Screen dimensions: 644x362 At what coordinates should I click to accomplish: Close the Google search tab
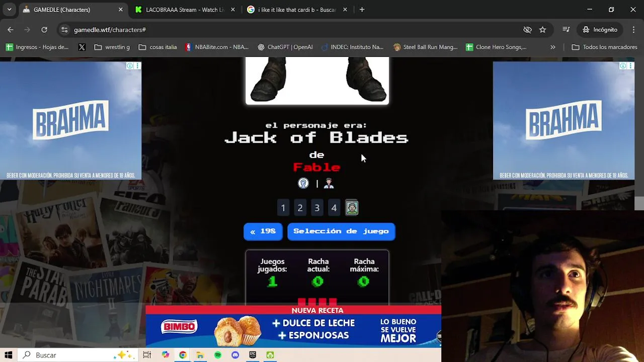pyautogui.click(x=345, y=10)
